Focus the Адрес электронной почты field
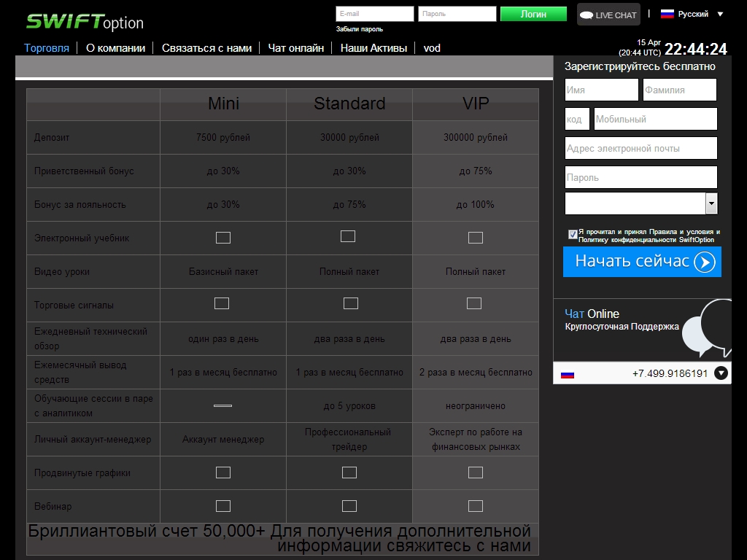 click(640, 148)
